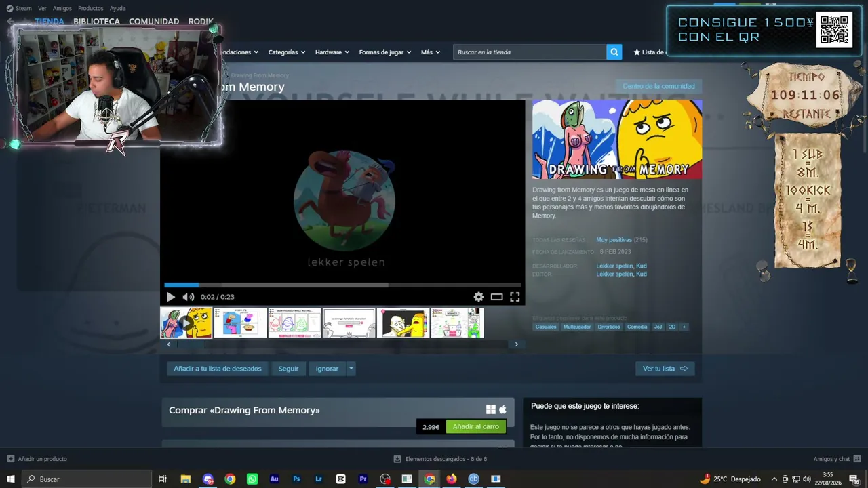Click the thumbnail strip scrollbar handle

click(191, 344)
